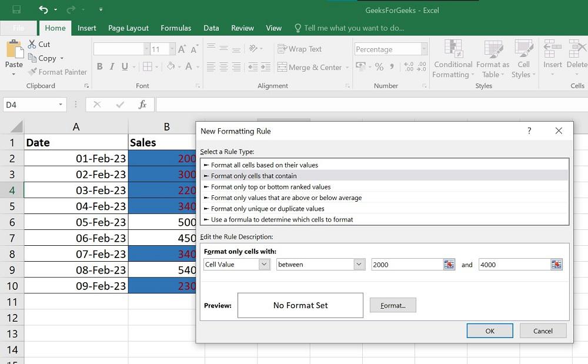Click the Undo arrow icon
The image size is (588, 364).
[x=43, y=9]
